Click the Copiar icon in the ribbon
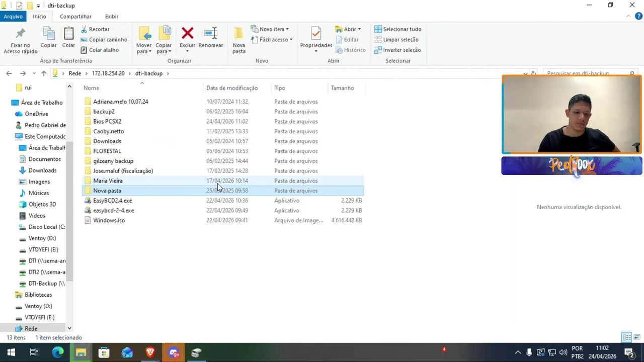The height and width of the screenshot is (362, 644). [x=49, y=38]
